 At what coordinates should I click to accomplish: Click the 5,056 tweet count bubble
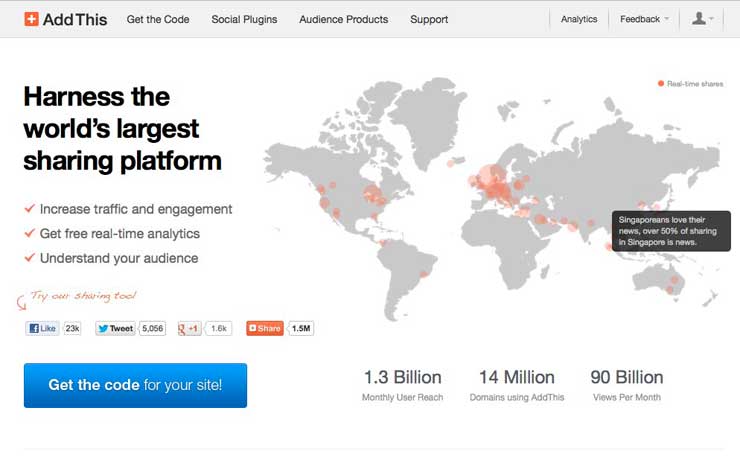(x=152, y=328)
